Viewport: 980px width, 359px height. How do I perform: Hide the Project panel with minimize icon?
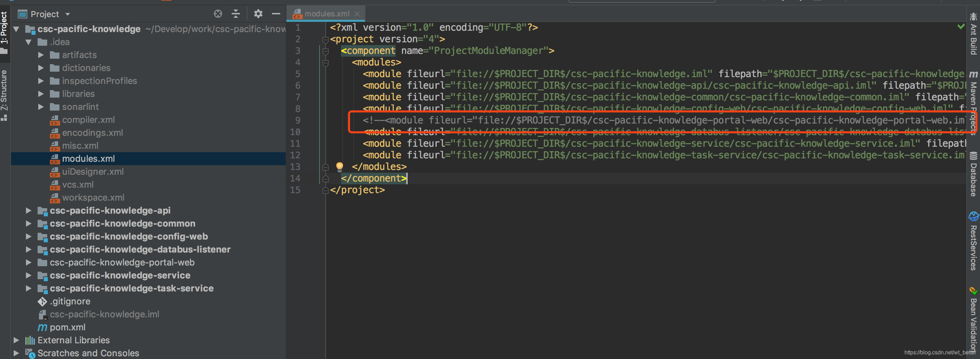click(276, 14)
